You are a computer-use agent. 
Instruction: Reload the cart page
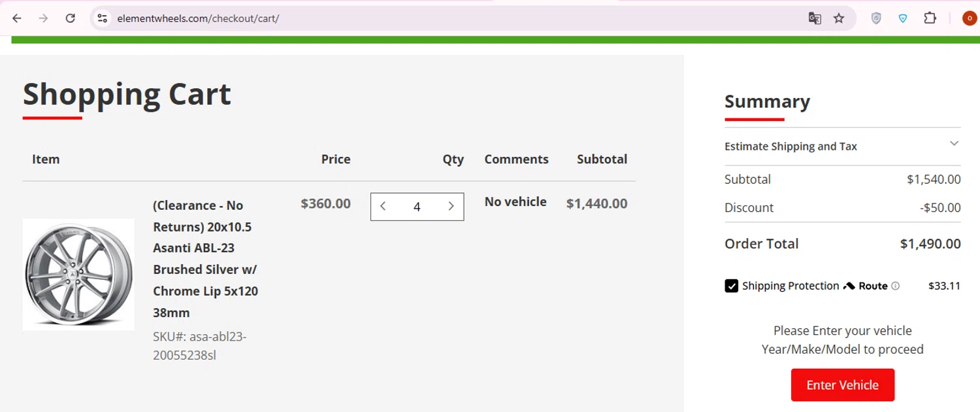pyautogui.click(x=71, y=18)
